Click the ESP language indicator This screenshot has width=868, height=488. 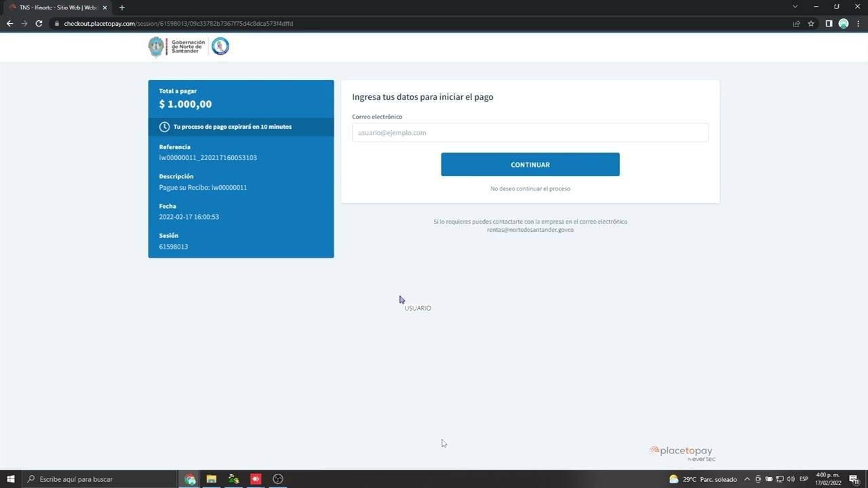804,479
